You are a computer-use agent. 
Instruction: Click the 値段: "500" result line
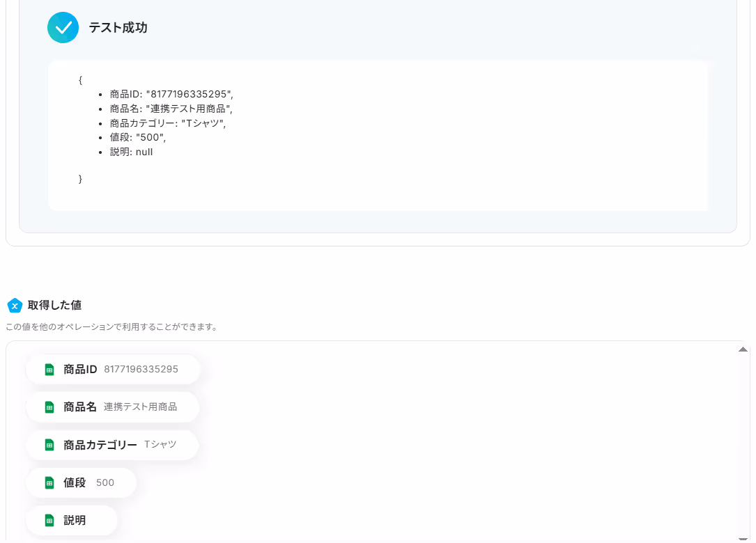(x=138, y=138)
